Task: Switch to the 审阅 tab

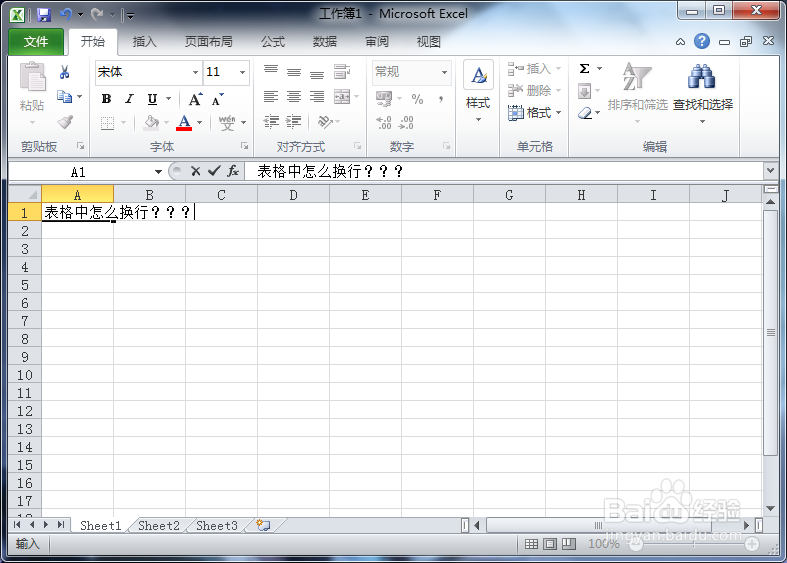Action: (x=377, y=42)
